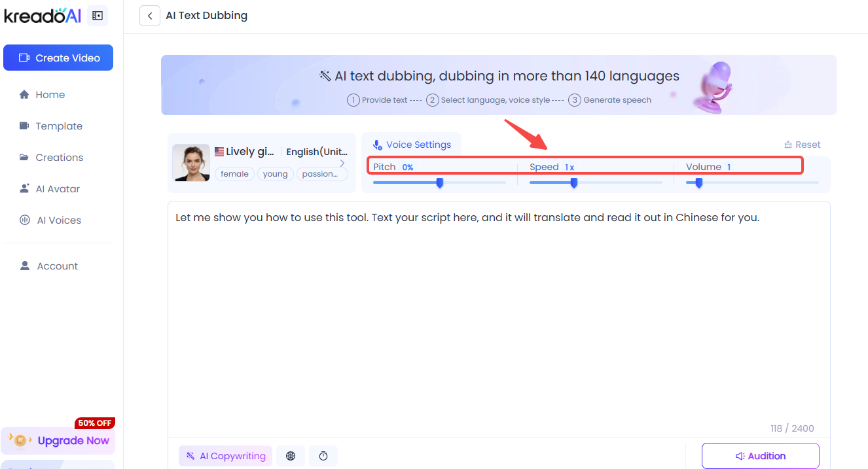The width and height of the screenshot is (868, 469).
Task: Click the AI Avatar person icon
Action: click(x=24, y=189)
